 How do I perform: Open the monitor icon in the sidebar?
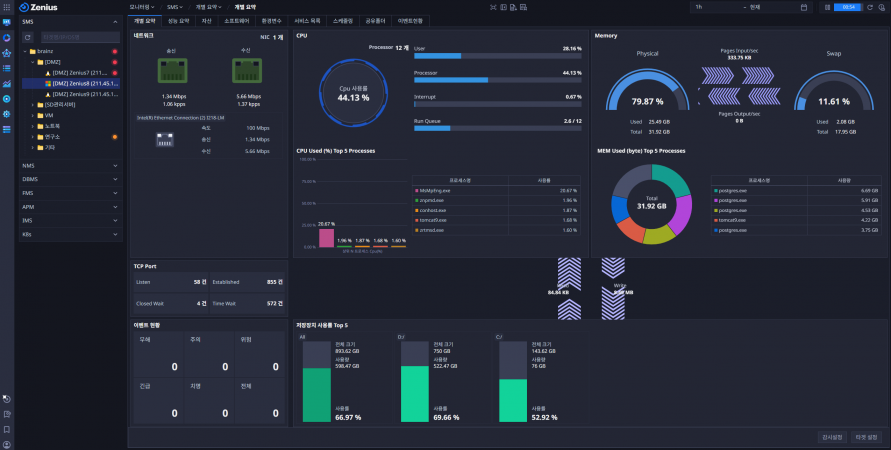click(x=7, y=23)
